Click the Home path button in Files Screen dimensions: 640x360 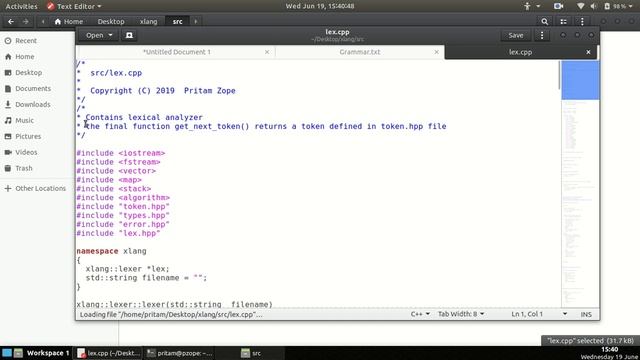(69, 21)
